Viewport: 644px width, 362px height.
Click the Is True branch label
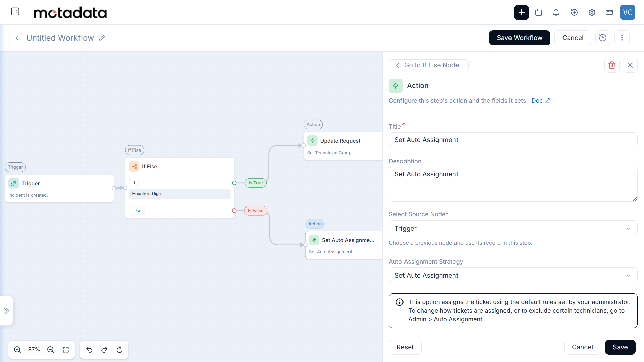(x=256, y=183)
